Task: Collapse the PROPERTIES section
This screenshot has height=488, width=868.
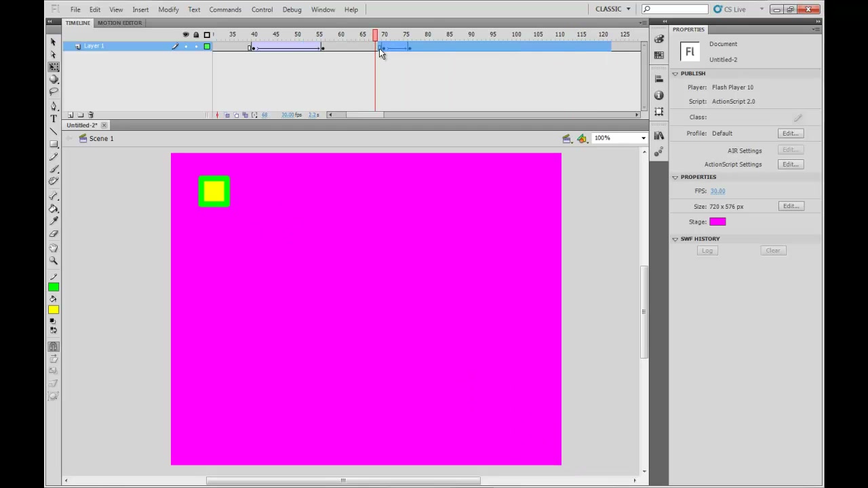Action: pyautogui.click(x=675, y=177)
